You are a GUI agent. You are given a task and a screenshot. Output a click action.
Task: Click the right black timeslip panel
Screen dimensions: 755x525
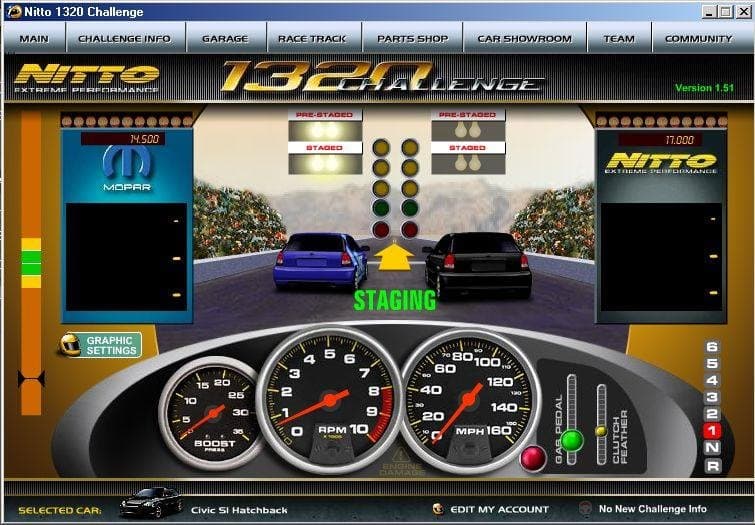[661, 257]
